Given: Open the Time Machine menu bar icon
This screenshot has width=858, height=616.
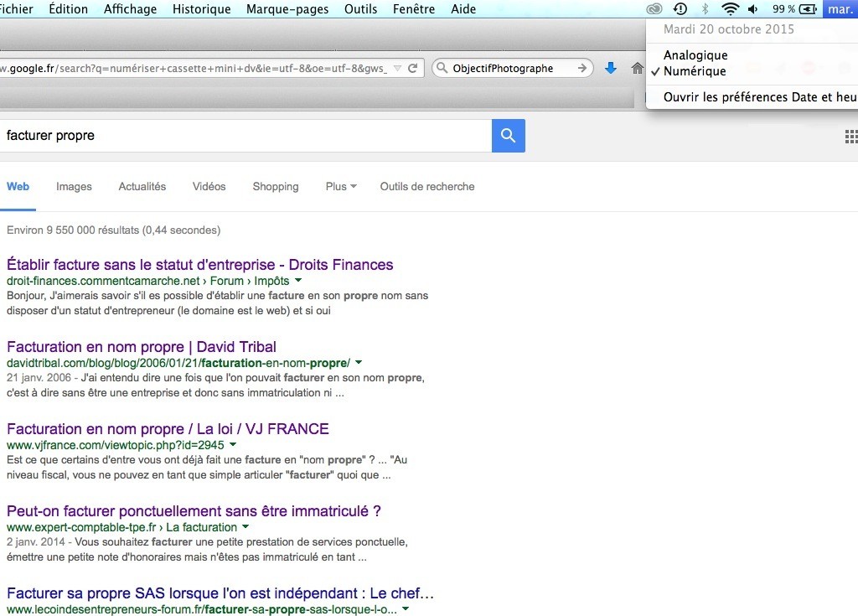Looking at the screenshot, I should click(x=680, y=8).
